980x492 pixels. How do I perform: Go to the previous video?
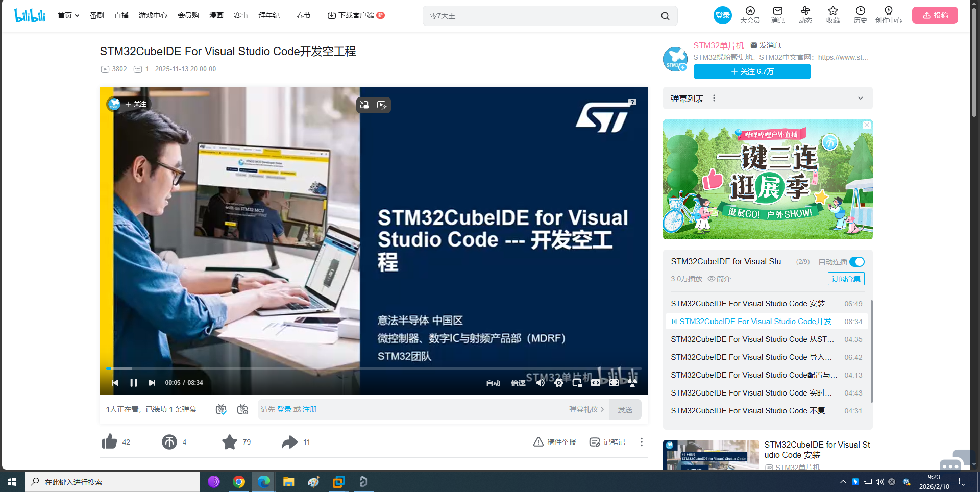pyautogui.click(x=115, y=383)
